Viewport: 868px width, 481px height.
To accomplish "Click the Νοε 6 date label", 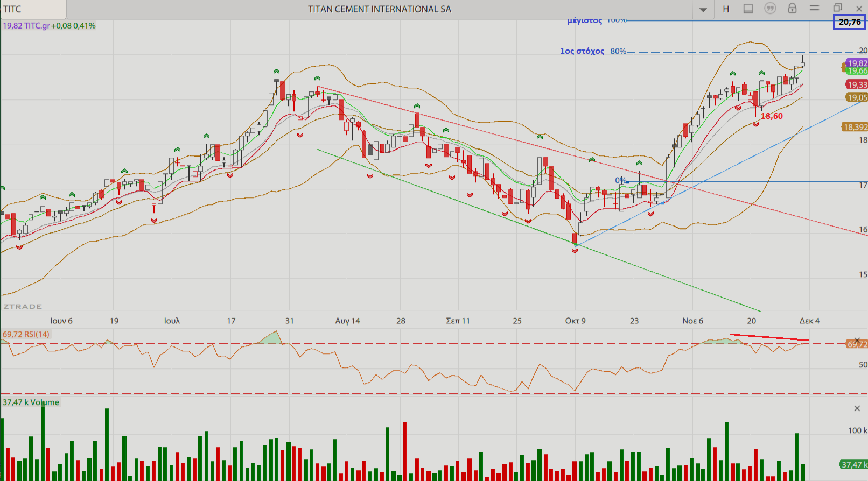I will pos(692,321).
